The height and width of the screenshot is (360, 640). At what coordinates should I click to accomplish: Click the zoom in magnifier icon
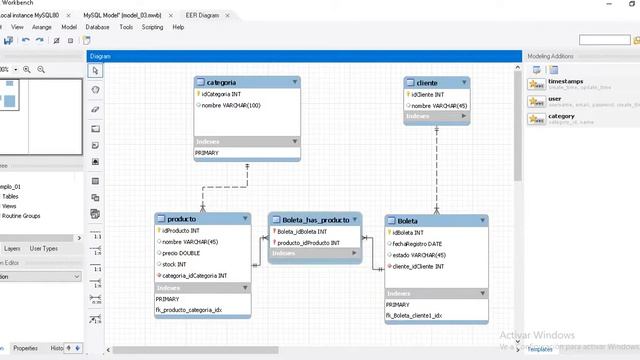pos(27,70)
